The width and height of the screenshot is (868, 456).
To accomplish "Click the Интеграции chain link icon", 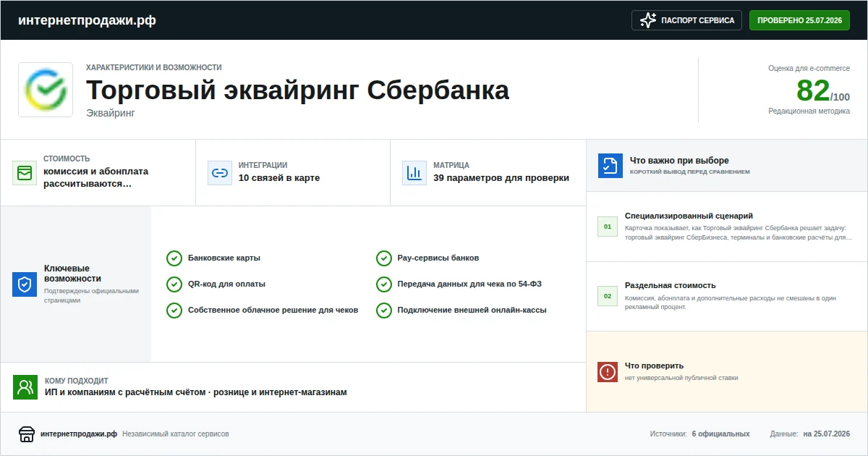I will (220, 173).
